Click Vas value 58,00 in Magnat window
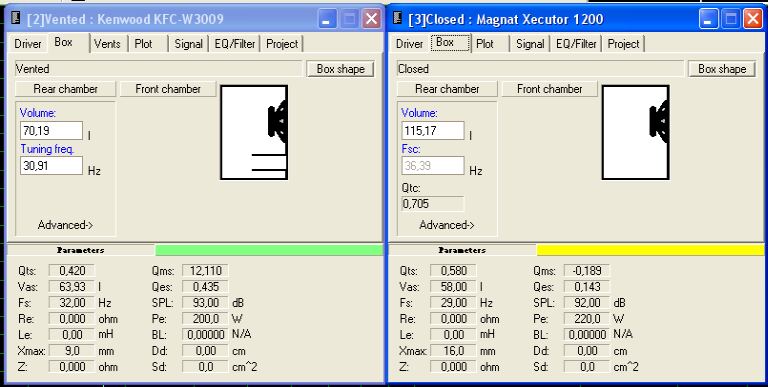This screenshot has width=768, height=387. (x=453, y=287)
